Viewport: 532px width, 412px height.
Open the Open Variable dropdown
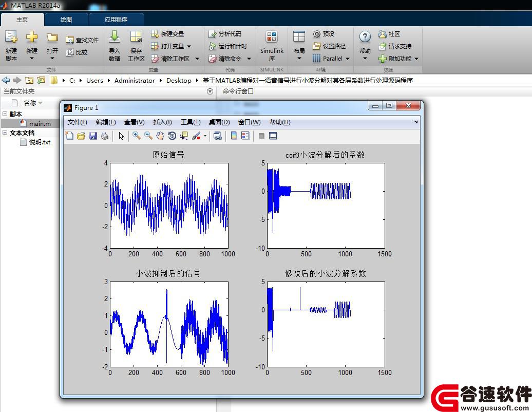pos(189,46)
